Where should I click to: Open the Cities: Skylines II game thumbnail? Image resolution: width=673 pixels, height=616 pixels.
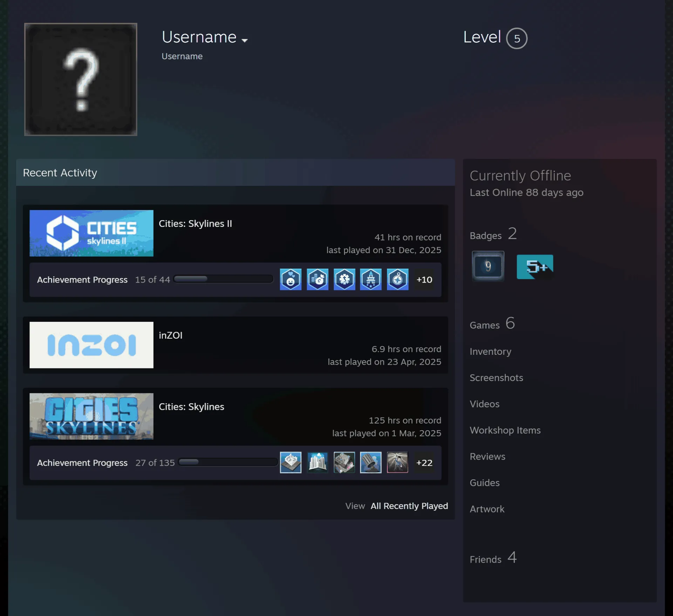point(91,233)
